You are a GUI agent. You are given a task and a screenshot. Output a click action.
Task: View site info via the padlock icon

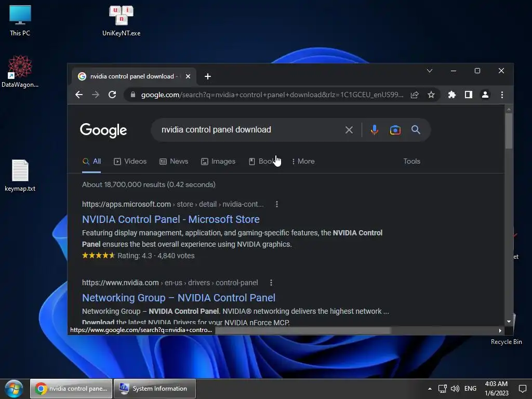pyautogui.click(x=133, y=95)
